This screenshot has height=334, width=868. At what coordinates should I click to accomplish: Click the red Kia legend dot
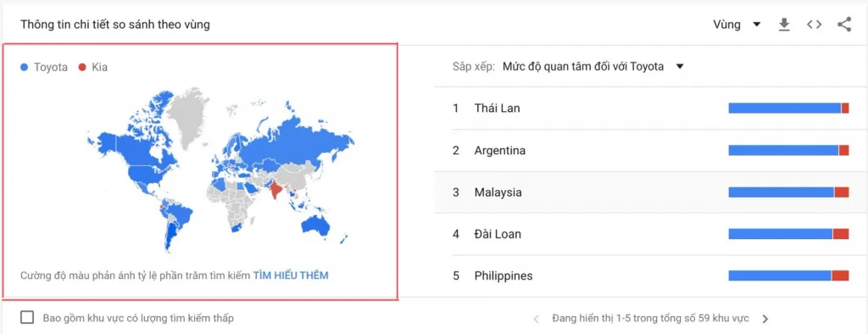(82, 68)
